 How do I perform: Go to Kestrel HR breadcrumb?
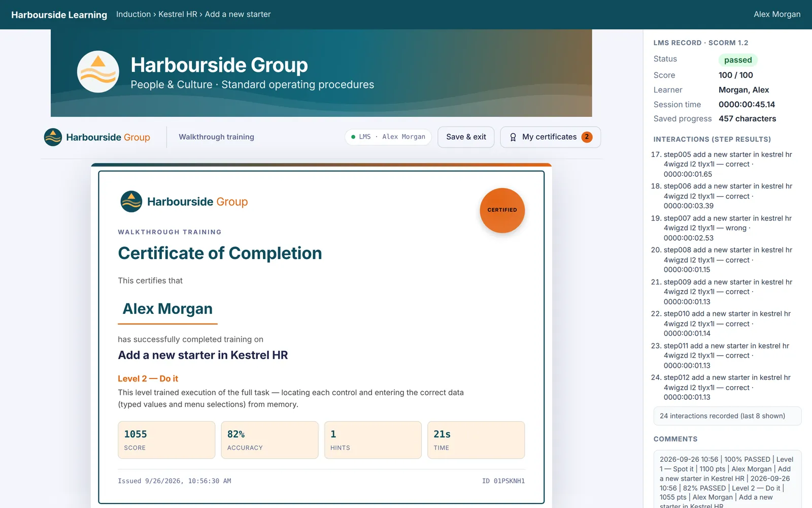(x=178, y=14)
